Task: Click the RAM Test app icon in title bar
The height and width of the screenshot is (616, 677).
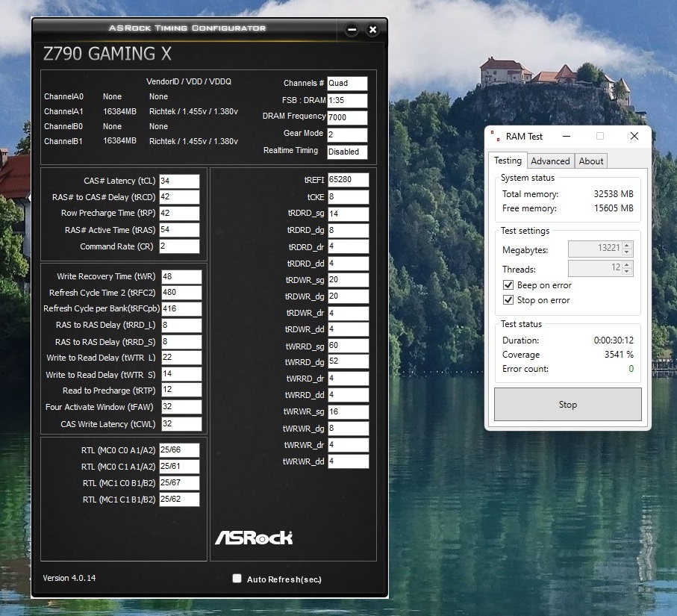Action: click(495, 136)
